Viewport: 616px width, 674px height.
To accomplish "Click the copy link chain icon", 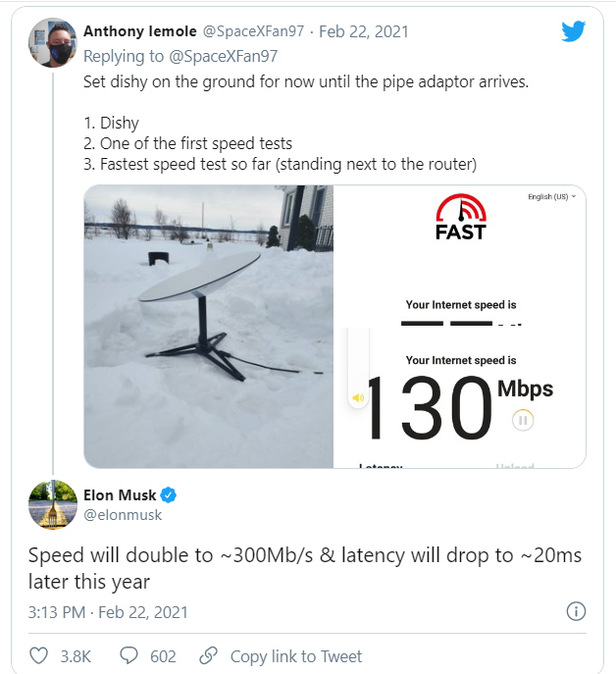I will (208, 655).
